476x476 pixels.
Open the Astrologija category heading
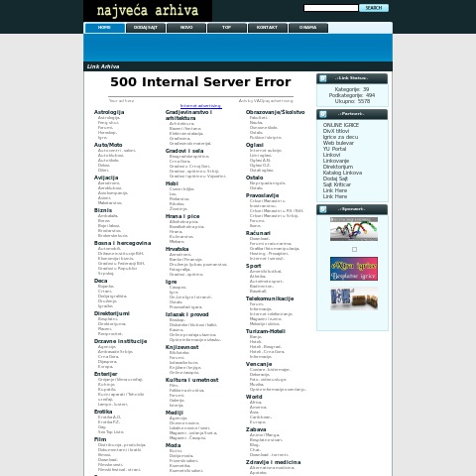(x=109, y=112)
